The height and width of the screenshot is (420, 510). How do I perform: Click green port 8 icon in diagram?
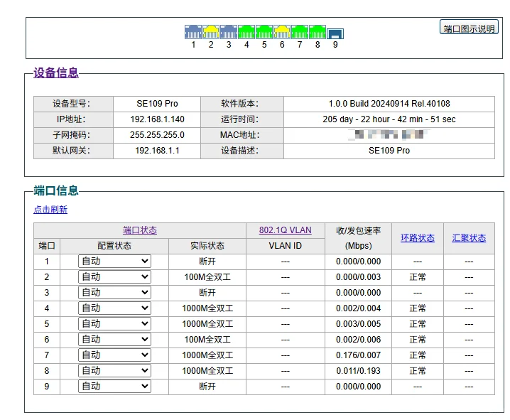tap(317, 32)
